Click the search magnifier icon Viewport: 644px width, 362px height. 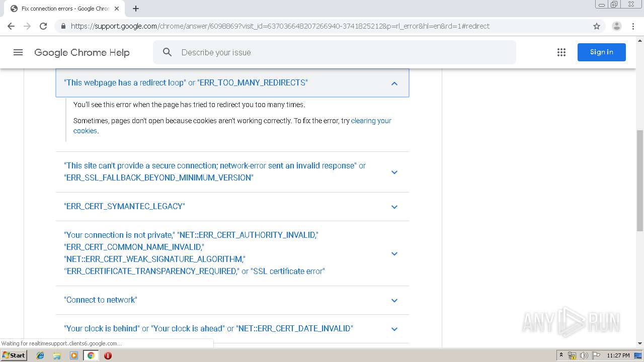(168, 52)
